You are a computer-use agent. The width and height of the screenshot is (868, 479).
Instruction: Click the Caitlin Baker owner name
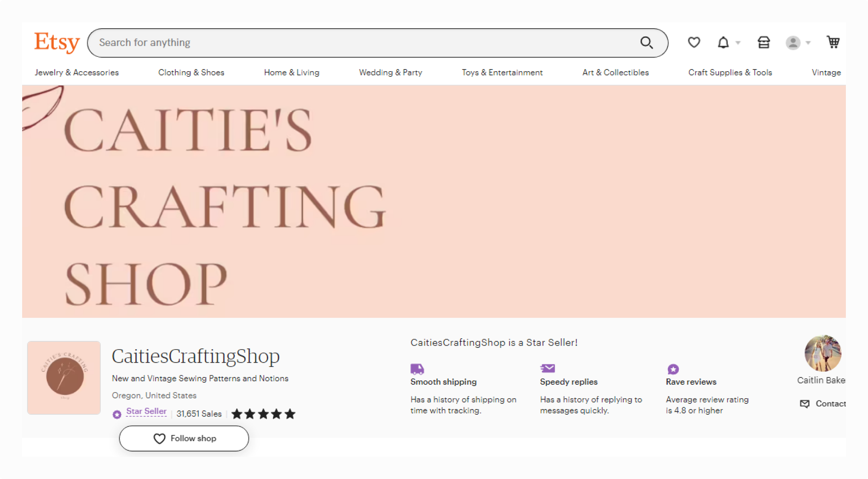coord(821,380)
